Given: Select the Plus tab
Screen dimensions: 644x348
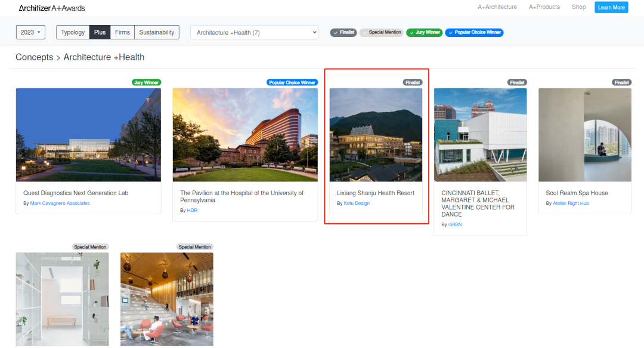Looking at the screenshot, I should tap(100, 32).
